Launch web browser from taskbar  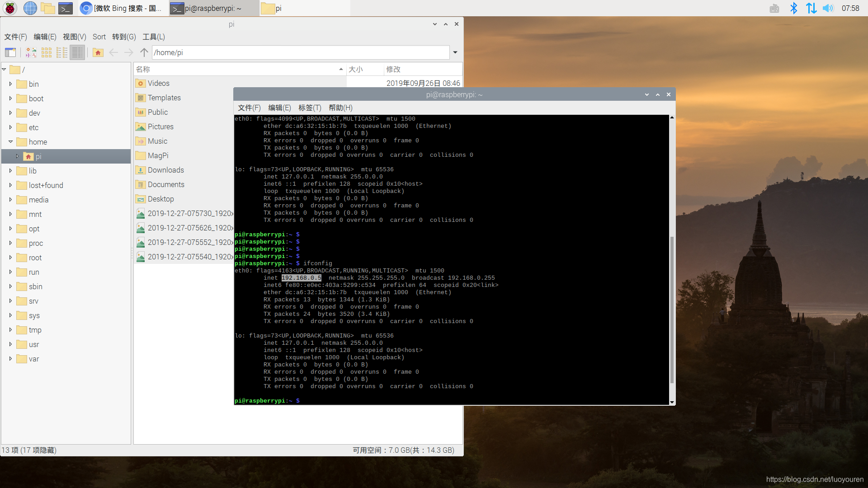(x=30, y=8)
